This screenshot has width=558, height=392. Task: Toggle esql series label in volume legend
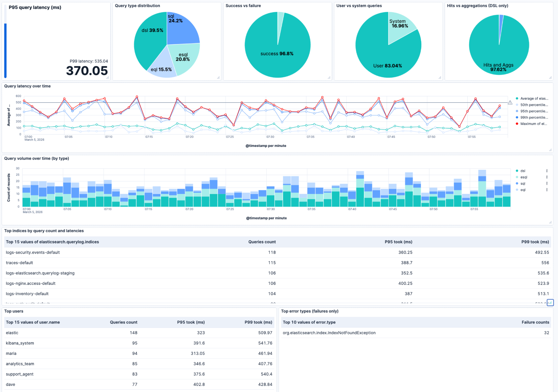tap(524, 177)
